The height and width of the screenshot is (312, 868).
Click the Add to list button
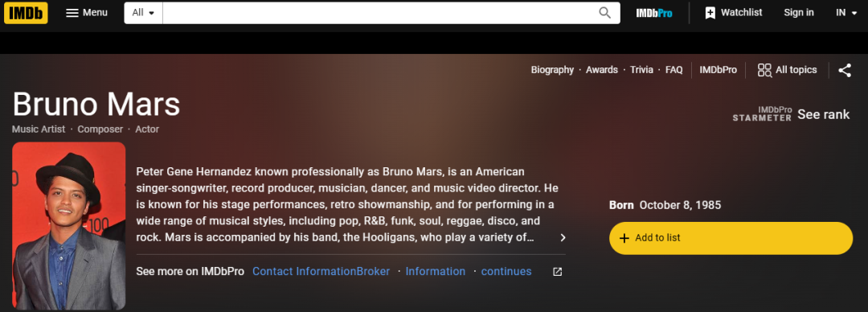(x=731, y=238)
